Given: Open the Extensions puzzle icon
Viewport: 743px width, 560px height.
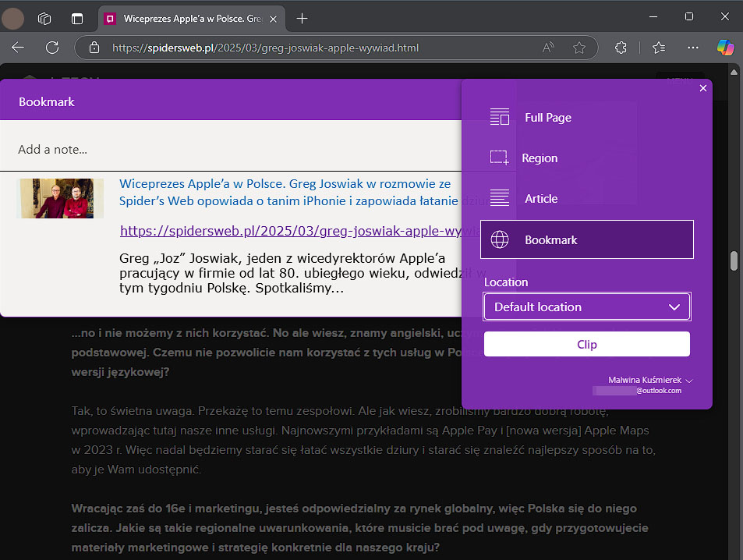Looking at the screenshot, I should coord(621,48).
